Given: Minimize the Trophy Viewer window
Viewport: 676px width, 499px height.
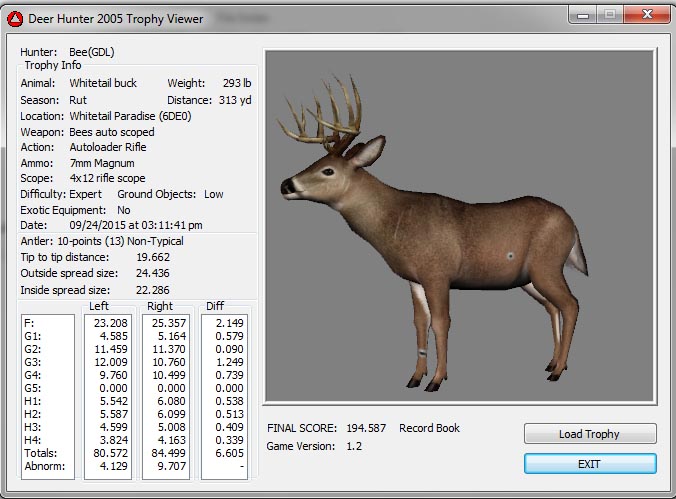Looking at the screenshot, I should coord(584,16).
